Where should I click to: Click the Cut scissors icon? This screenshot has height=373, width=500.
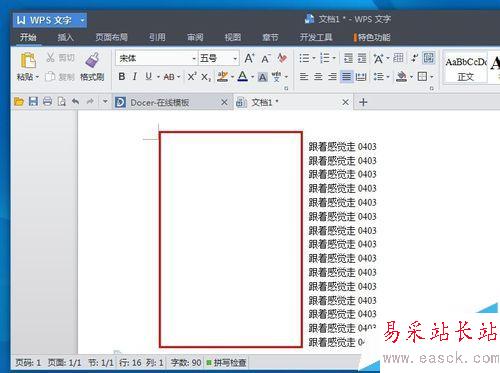tap(50, 58)
